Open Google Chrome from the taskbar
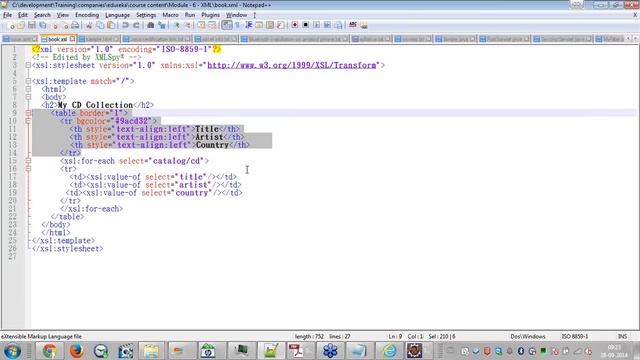640x360 pixels. point(49,351)
